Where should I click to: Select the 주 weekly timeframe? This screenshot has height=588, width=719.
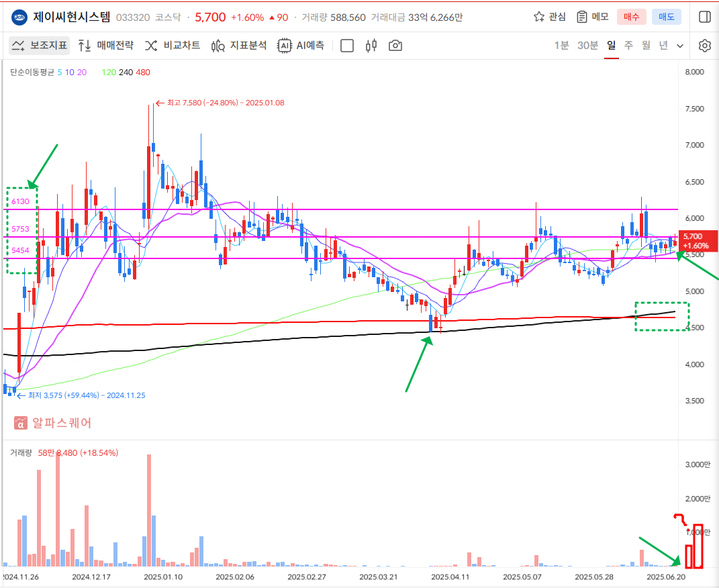tap(628, 46)
